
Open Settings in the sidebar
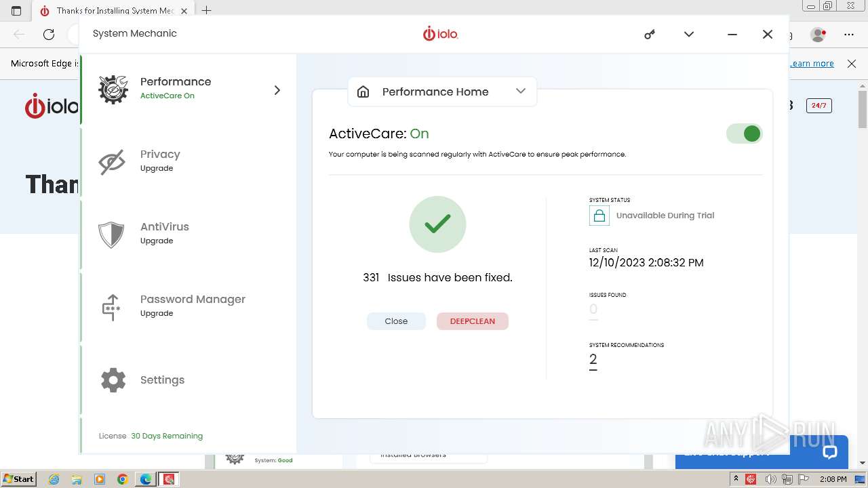click(189, 380)
